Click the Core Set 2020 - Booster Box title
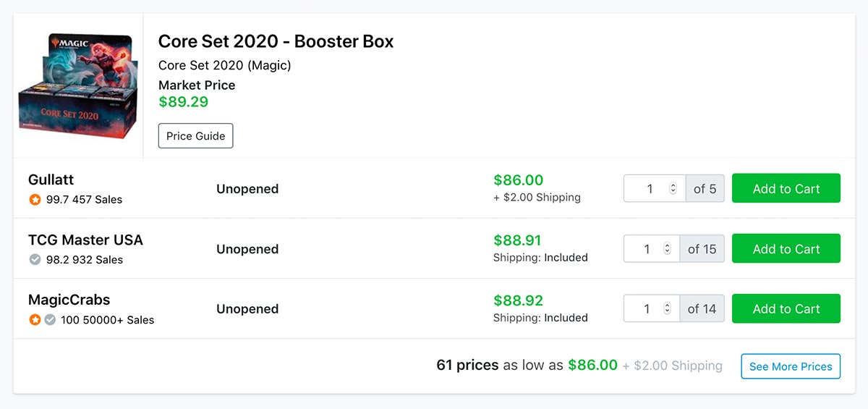This screenshot has width=868, height=409. tap(276, 41)
